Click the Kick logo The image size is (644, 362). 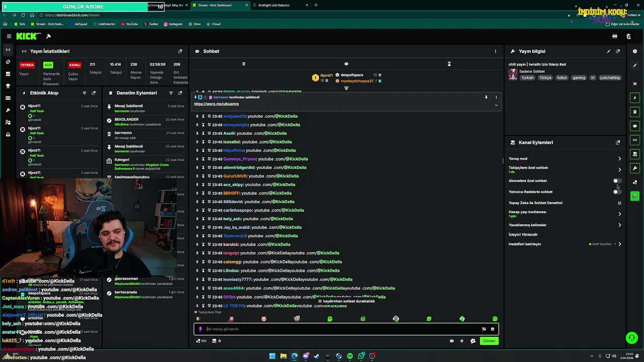click(26, 36)
